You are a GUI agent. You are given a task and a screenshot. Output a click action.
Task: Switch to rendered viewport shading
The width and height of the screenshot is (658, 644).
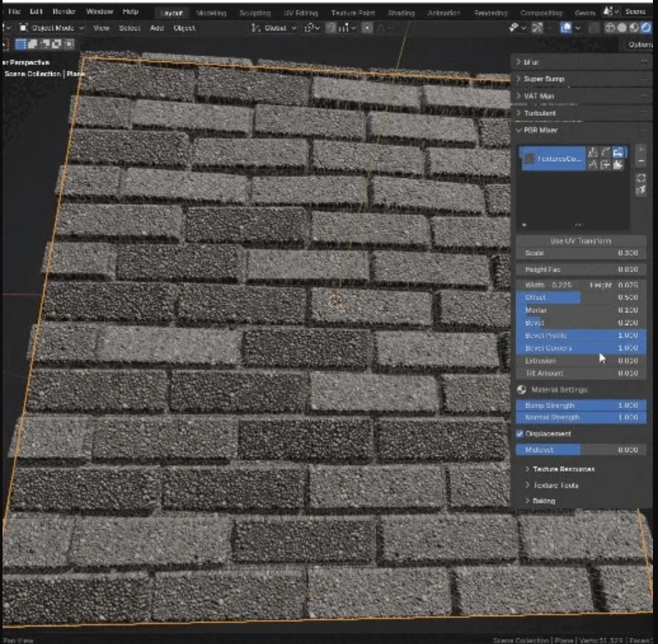[648, 28]
